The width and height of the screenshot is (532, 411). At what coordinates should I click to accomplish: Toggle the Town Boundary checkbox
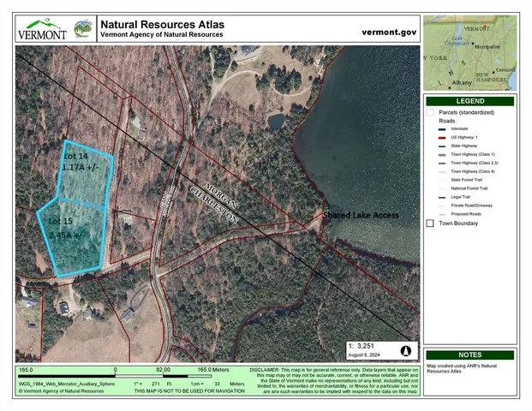(430, 223)
